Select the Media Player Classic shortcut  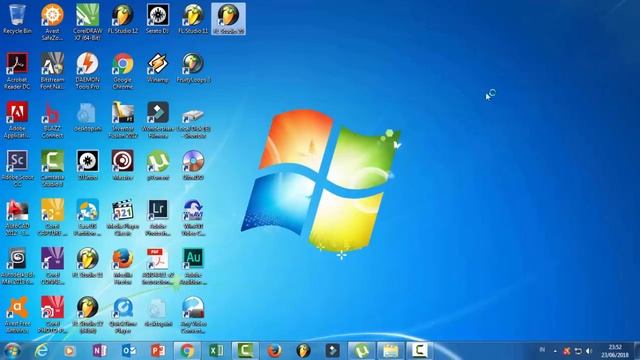(122, 218)
